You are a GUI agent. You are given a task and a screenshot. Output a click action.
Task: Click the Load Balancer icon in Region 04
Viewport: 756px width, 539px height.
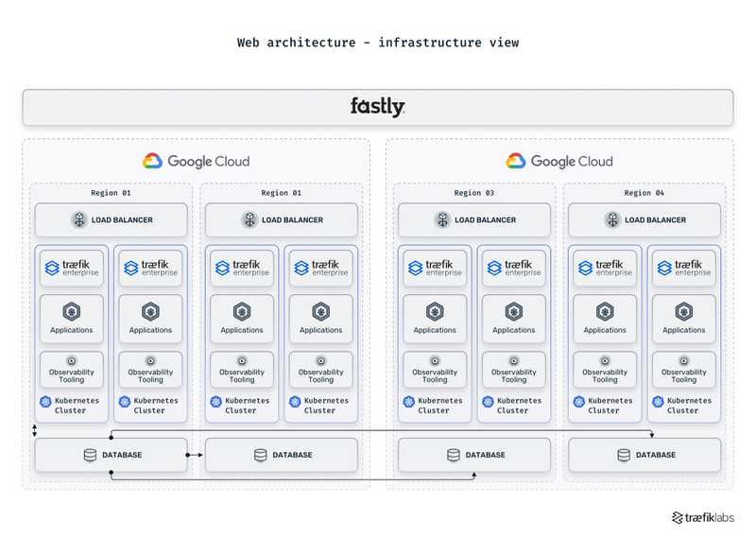click(612, 219)
